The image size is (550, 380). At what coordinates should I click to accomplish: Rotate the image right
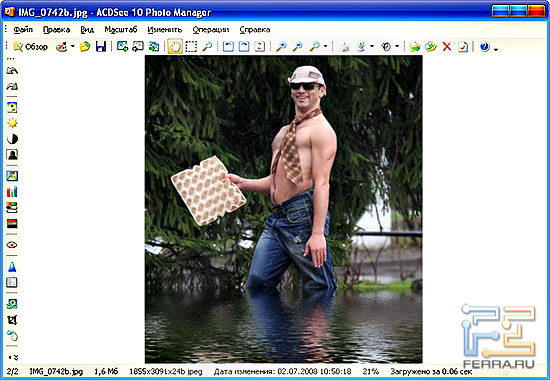(244, 47)
